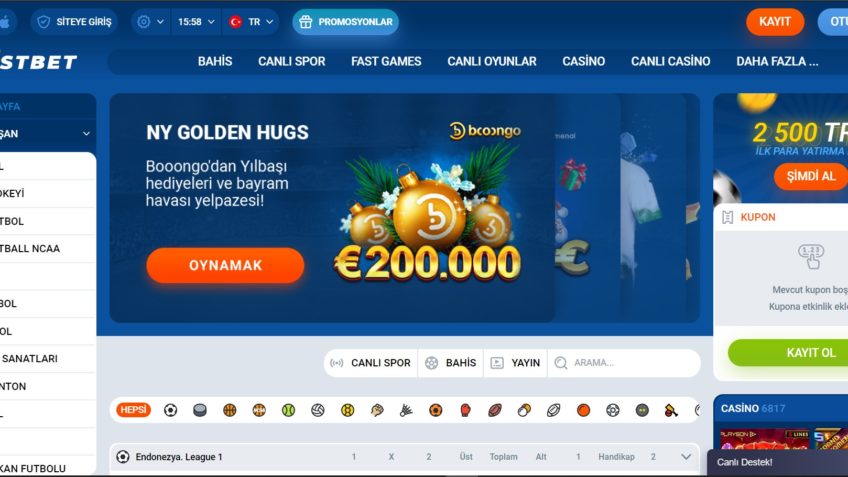Choose the green tennis ball filter icon
The width and height of the screenshot is (848, 477).
click(x=288, y=410)
